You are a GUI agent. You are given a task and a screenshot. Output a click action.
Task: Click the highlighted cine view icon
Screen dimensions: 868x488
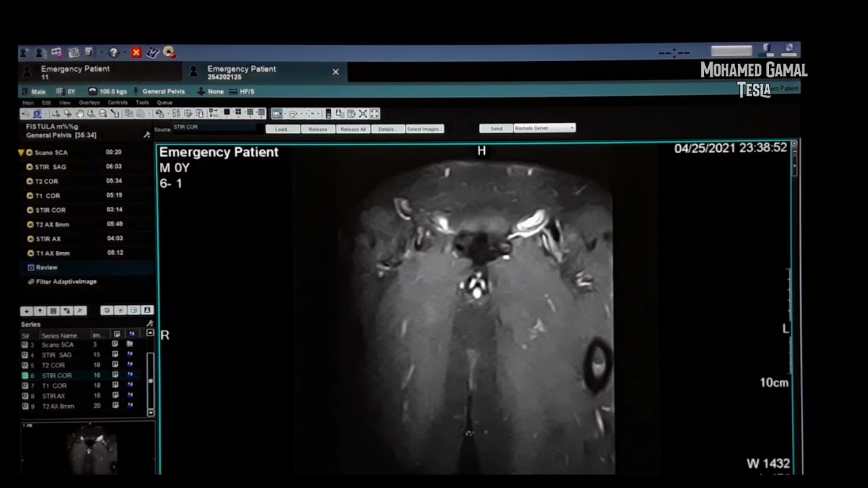(276, 114)
